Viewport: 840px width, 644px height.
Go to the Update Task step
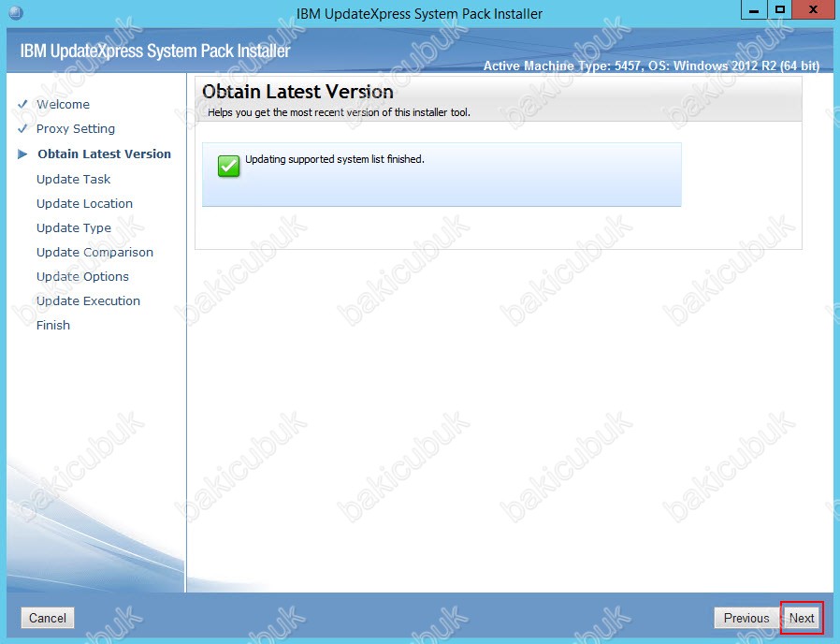point(73,179)
